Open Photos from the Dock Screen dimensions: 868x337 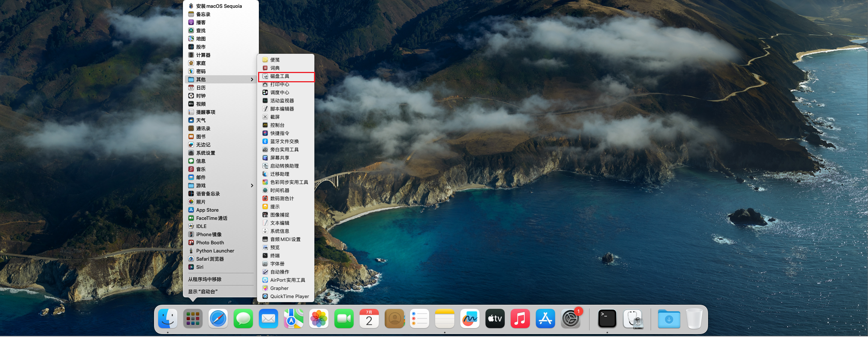(x=319, y=318)
